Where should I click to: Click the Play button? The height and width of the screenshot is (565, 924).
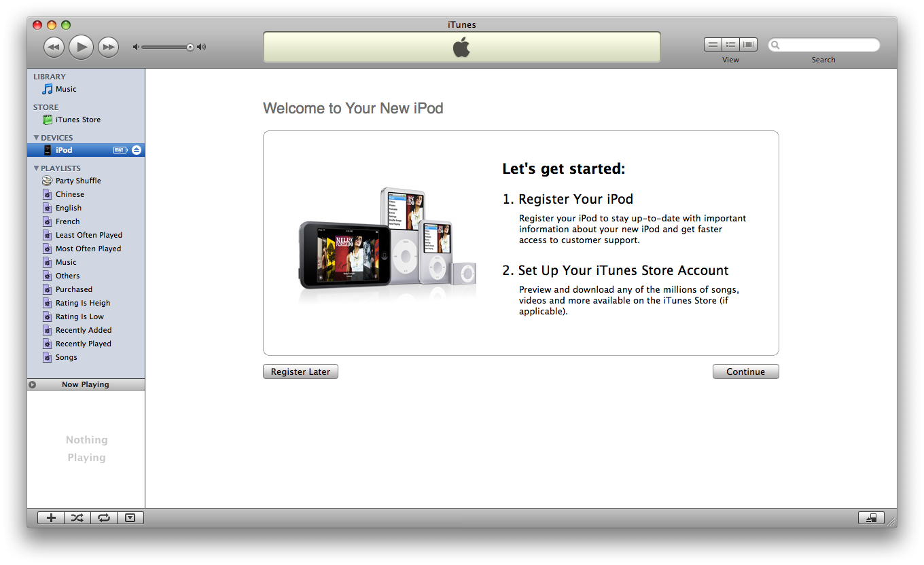pos(81,47)
